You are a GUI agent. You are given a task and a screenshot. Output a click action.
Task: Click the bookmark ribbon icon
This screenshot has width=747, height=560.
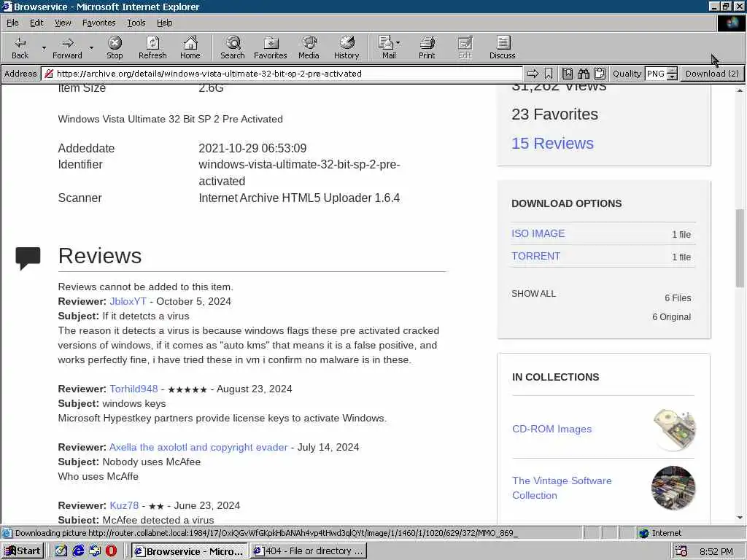[549, 74]
